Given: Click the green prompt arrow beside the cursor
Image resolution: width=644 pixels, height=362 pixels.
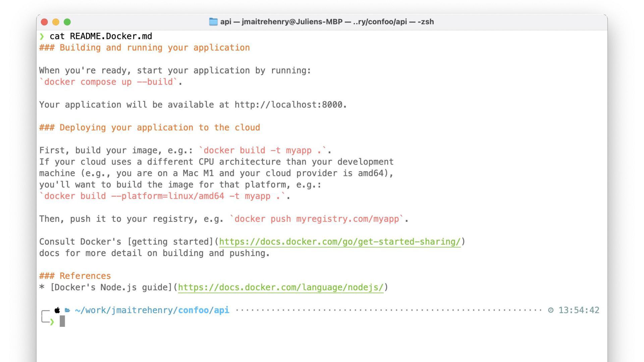Looking at the screenshot, I should pos(52,322).
